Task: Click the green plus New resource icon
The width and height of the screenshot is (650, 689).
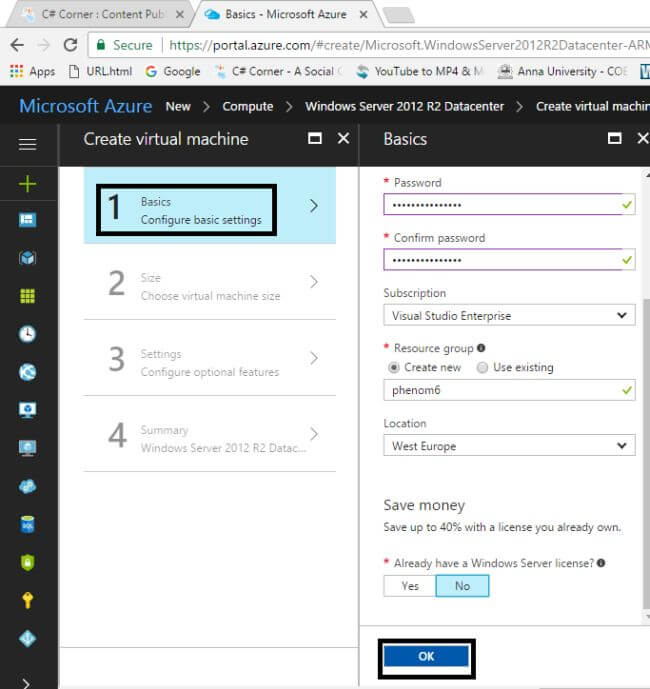Action: pyautogui.click(x=27, y=184)
